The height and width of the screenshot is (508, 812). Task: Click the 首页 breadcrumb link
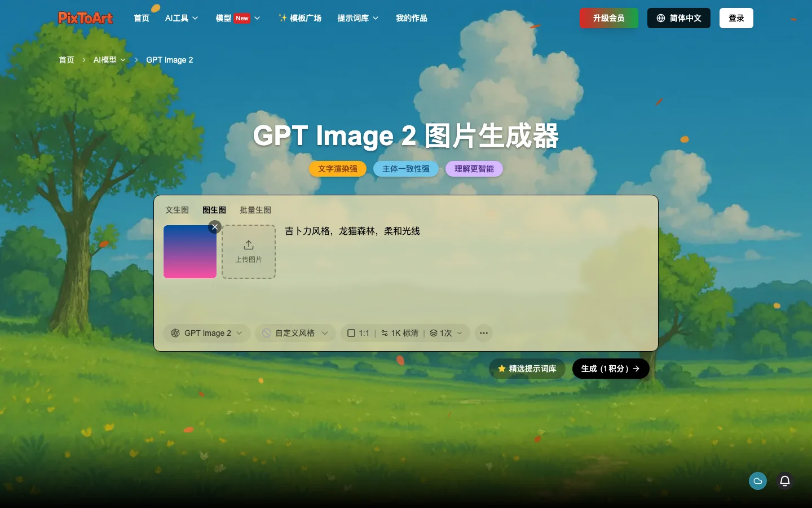[67, 60]
